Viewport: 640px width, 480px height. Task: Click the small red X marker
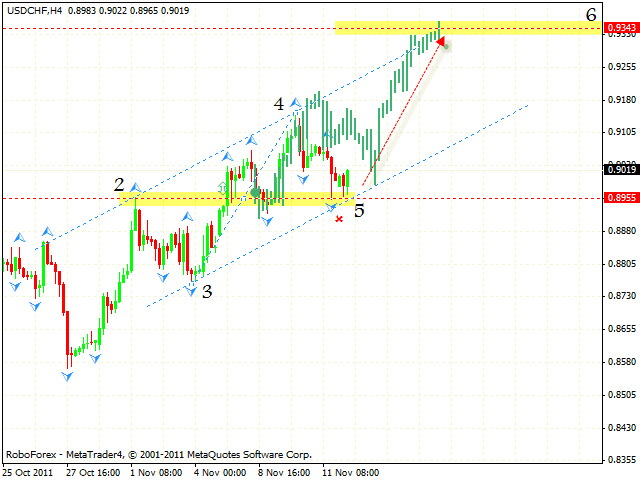click(339, 218)
